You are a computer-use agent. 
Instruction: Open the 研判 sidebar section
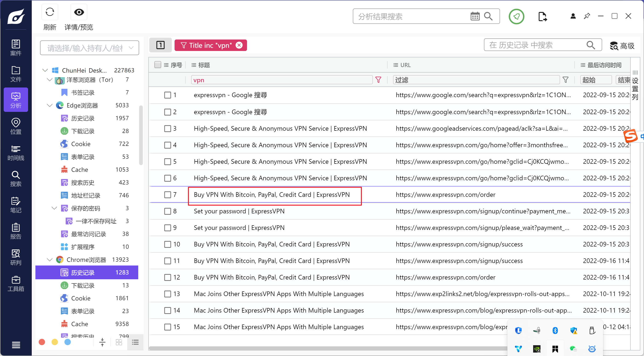click(x=16, y=257)
